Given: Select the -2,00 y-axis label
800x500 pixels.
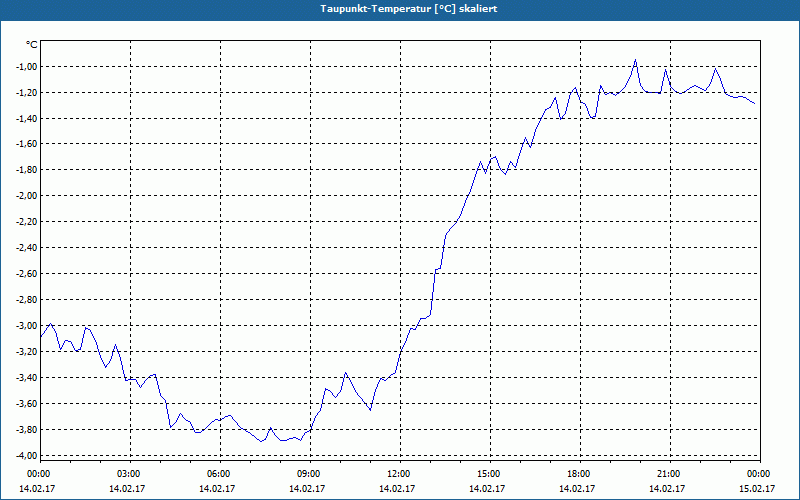Looking at the screenshot, I should [27, 196].
